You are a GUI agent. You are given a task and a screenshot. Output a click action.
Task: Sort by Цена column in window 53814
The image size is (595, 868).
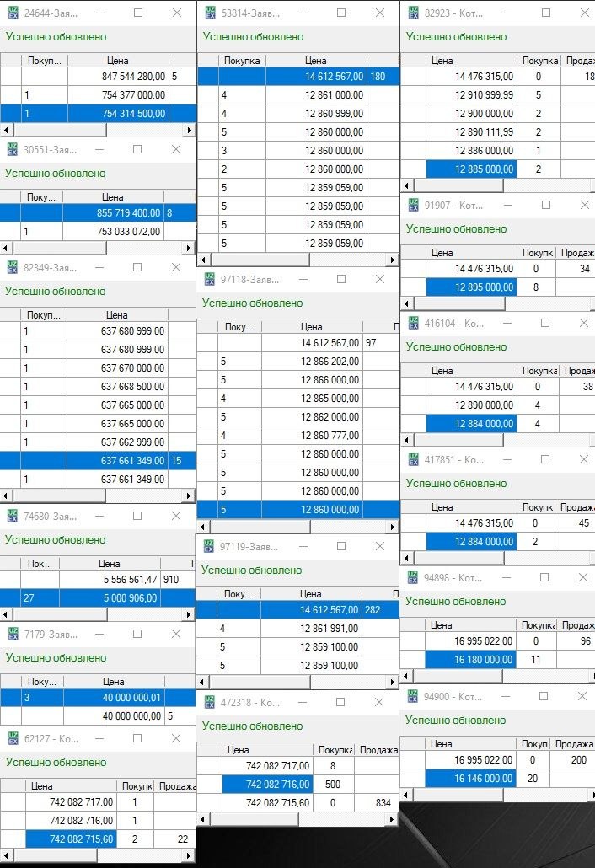pos(315,61)
